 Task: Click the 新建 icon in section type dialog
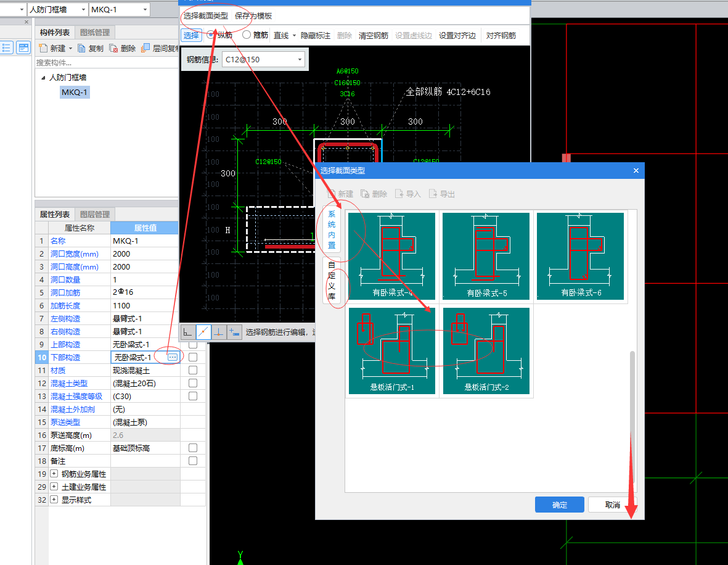(332, 194)
